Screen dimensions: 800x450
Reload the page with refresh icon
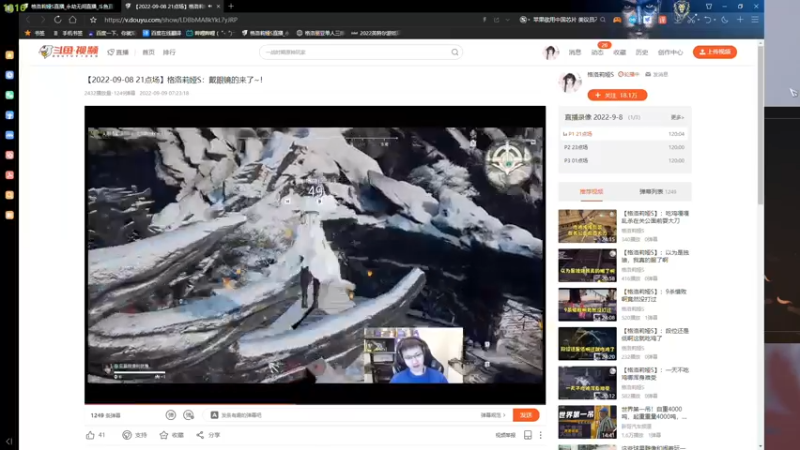click(58, 20)
